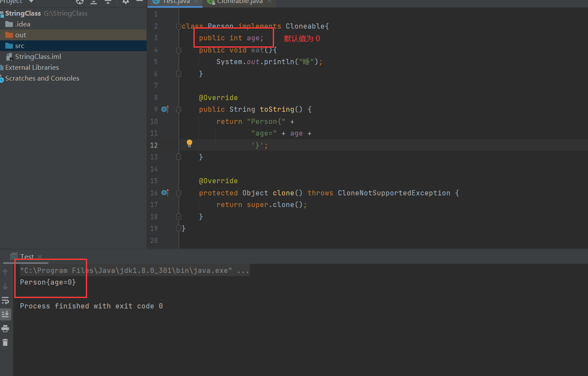Click line number 1 in the gutter
Screen dimensions: 588x376
tap(156, 14)
